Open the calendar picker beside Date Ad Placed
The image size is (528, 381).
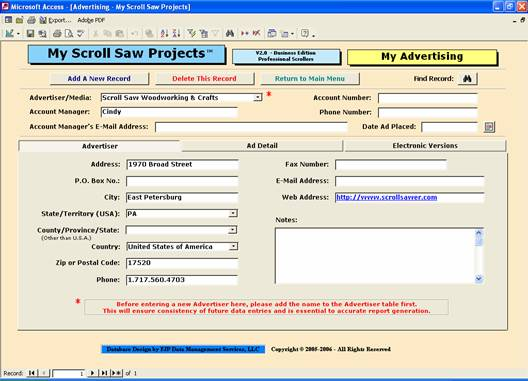[x=489, y=127]
